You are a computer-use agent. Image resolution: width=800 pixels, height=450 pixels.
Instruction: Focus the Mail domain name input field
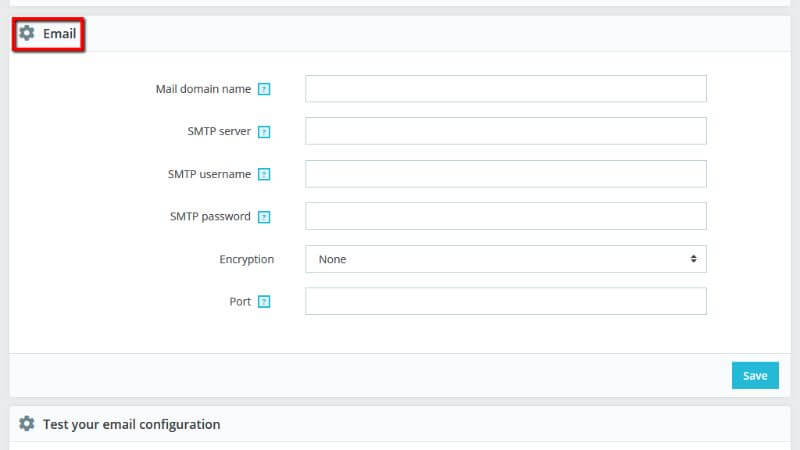click(x=506, y=89)
